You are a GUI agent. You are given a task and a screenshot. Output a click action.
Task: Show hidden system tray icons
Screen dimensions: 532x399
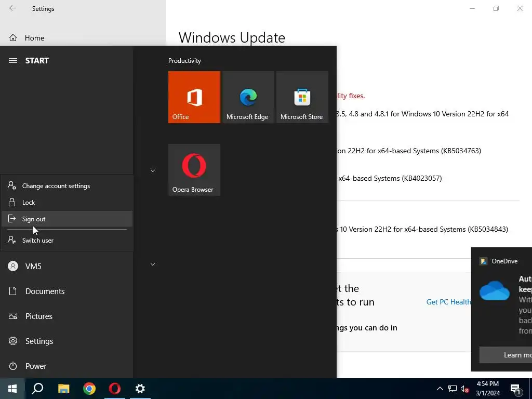[440, 389]
